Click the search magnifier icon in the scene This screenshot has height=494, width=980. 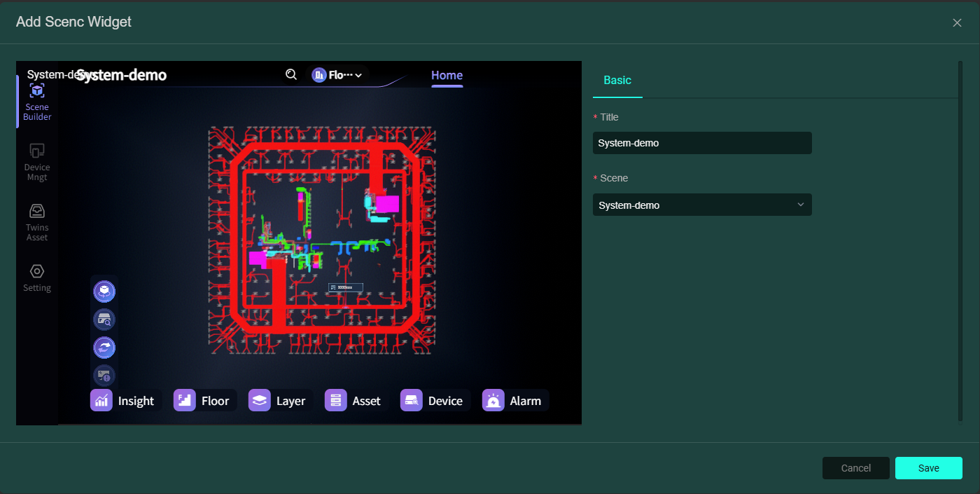click(x=291, y=74)
